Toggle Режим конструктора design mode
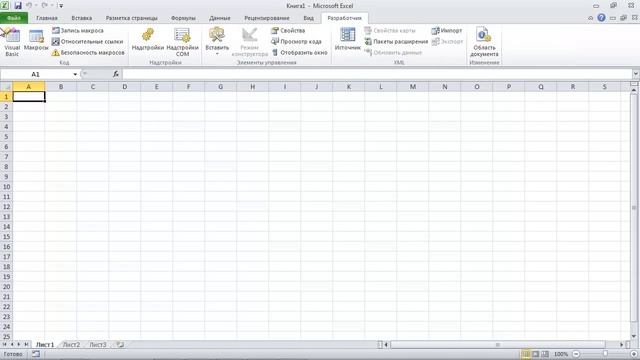This screenshot has width=640, height=360. point(249,42)
